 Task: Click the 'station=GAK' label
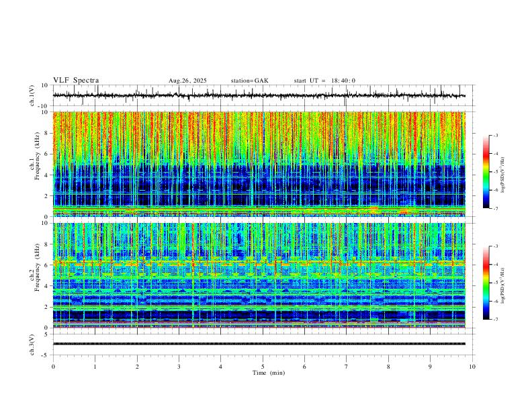[249, 81]
